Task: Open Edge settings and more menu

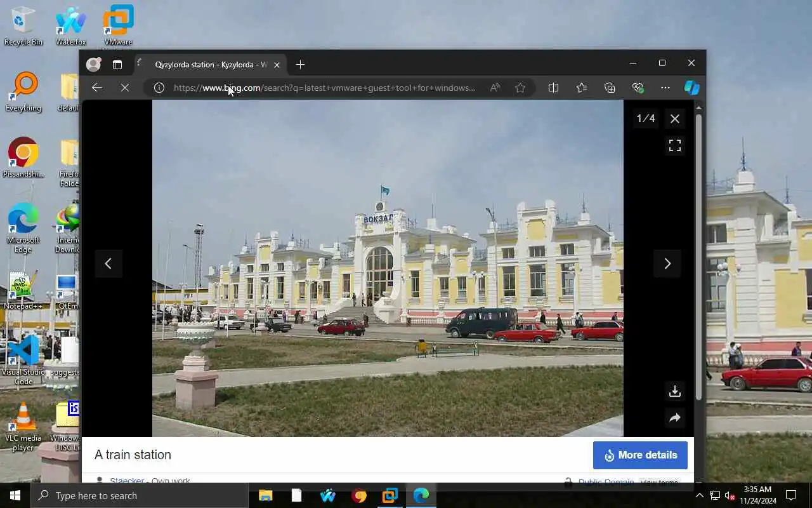Action: [x=665, y=88]
